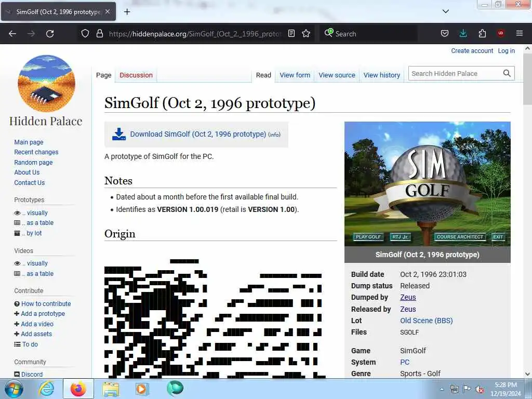Open the To do link

pyautogui.click(x=30, y=344)
